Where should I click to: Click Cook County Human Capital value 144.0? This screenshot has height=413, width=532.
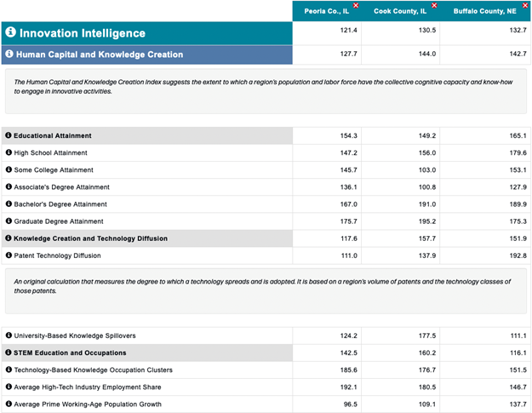coord(427,54)
